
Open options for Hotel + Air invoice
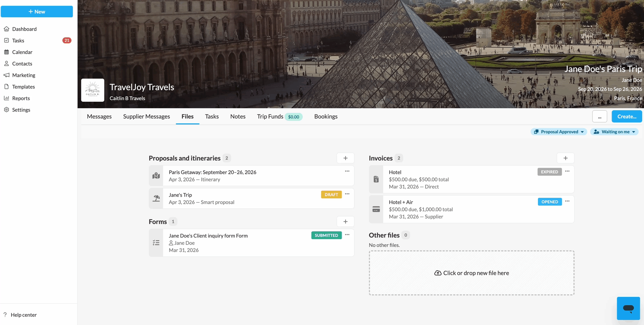tap(567, 201)
